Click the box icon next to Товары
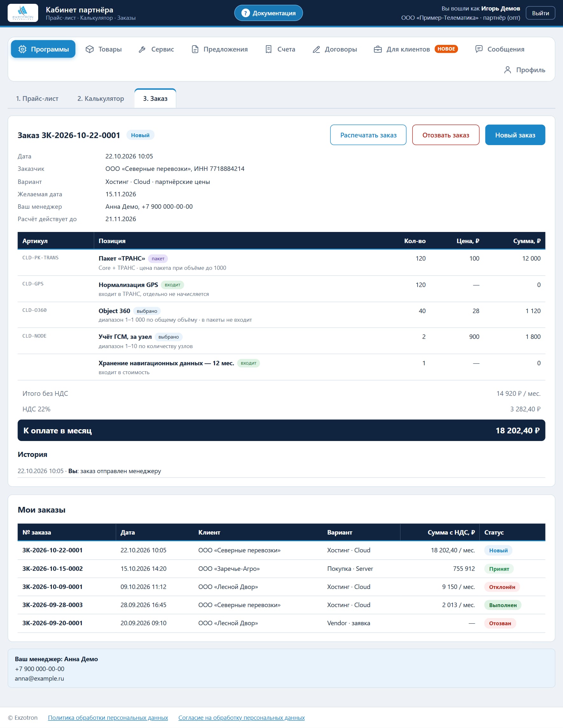The width and height of the screenshot is (563, 728). 90,49
